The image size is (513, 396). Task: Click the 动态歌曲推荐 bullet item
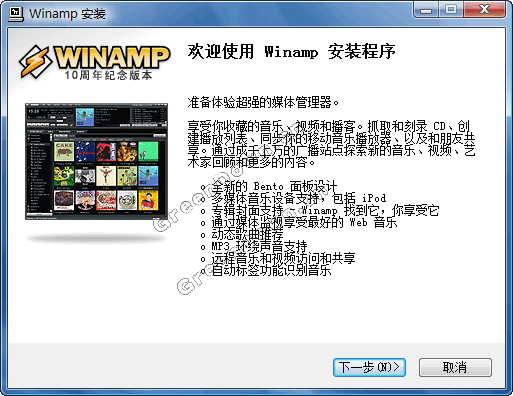[247, 235]
